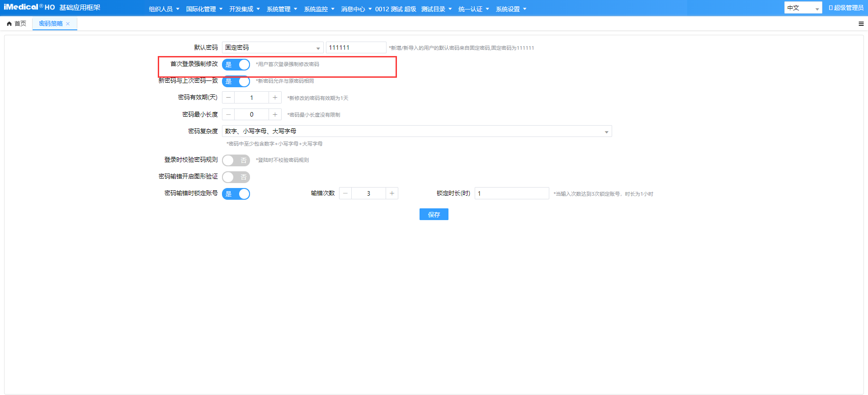Screen dimensions: 868x395
Task: Open the 密码复杂度 dropdown
Action: [x=417, y=131]
